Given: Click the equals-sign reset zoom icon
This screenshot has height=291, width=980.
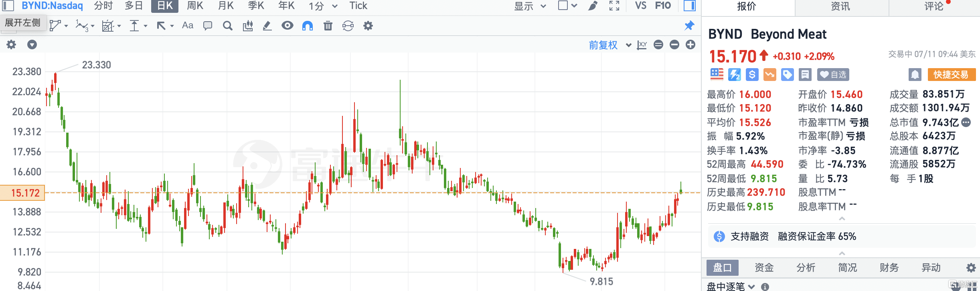Looking at the screenshot, I should (x=658, y=44).
